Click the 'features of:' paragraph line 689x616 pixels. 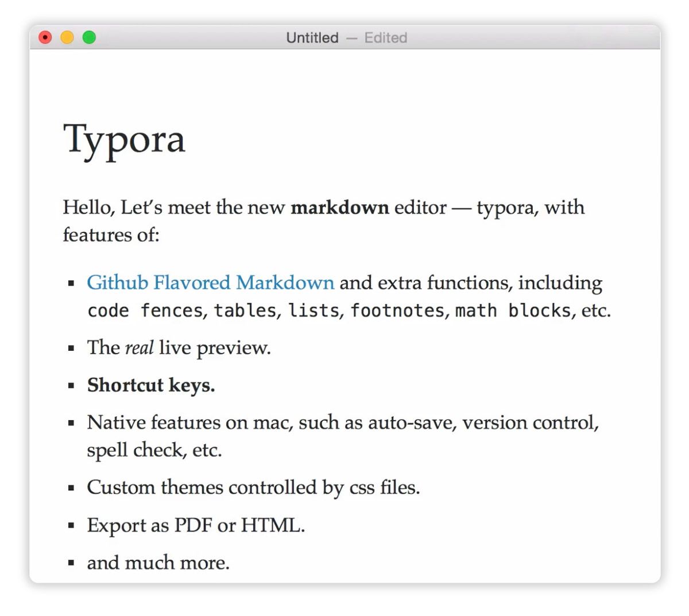(x=111, y=235)
